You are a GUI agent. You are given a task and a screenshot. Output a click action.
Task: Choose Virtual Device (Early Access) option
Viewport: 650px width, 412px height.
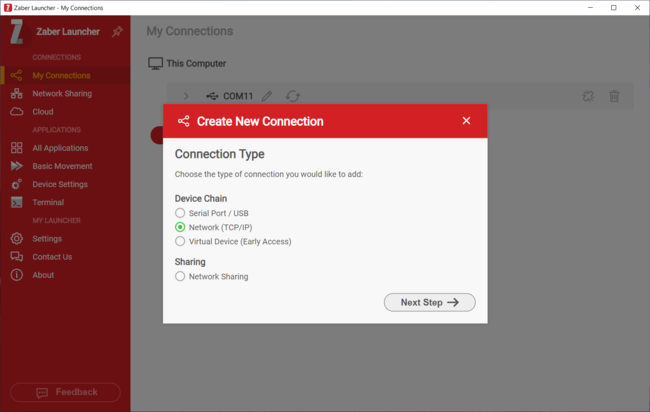point(180,241)
